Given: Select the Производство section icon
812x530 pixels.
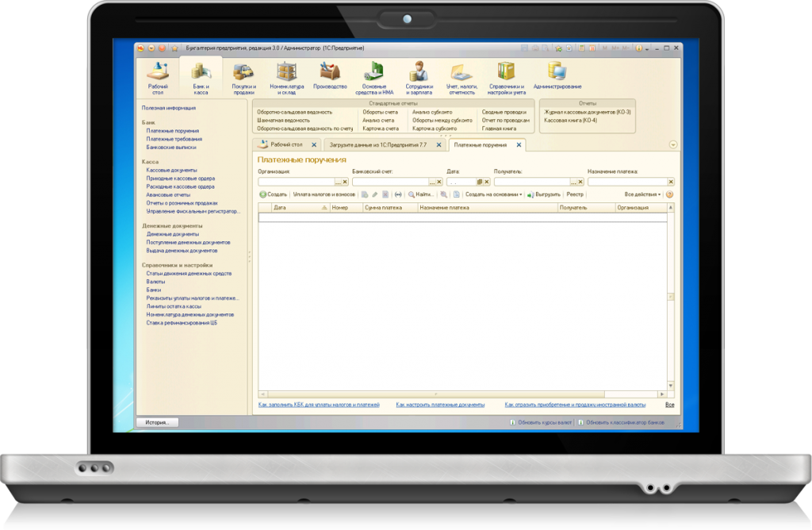Looking at the screenshot, I should [x=330, y=75].
